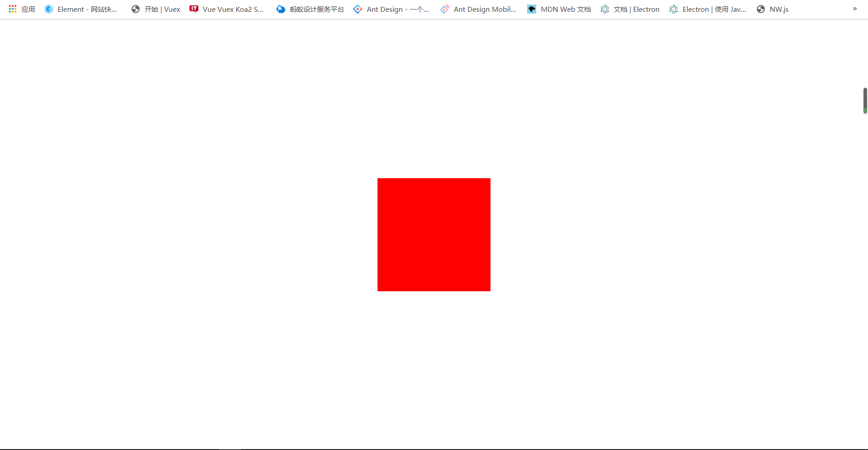Screen dimensions: 868x450
Task: Click the globe icon beside NW.js
Action: coord(761,9)
